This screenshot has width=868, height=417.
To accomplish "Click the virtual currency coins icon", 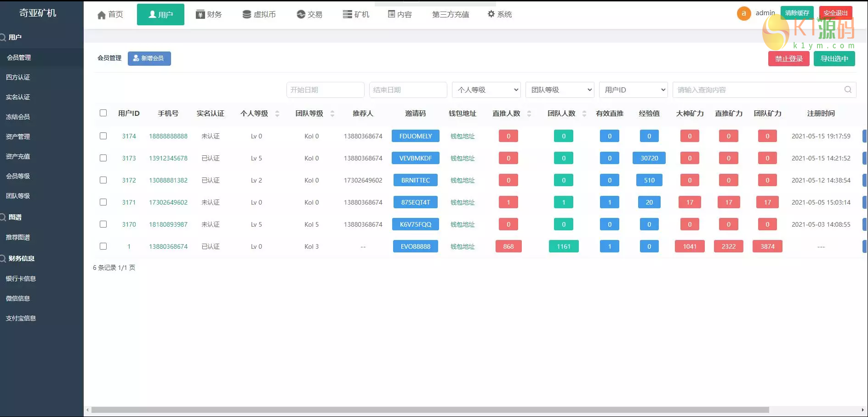I will click(x=247, y=15).
